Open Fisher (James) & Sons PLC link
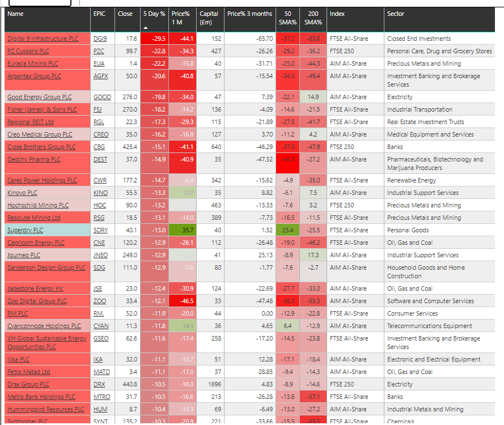Image resolution: width=504 pixels, height=425 pixels. 42,109
